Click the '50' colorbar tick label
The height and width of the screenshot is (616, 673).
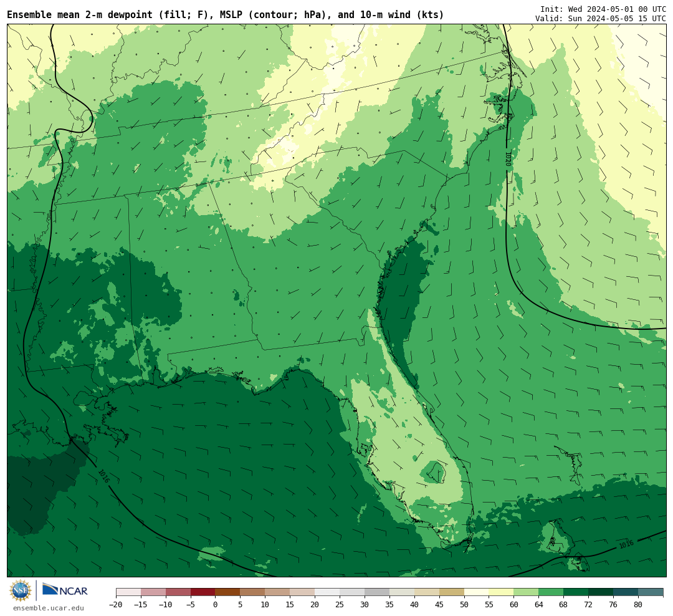tap(464, 604)
